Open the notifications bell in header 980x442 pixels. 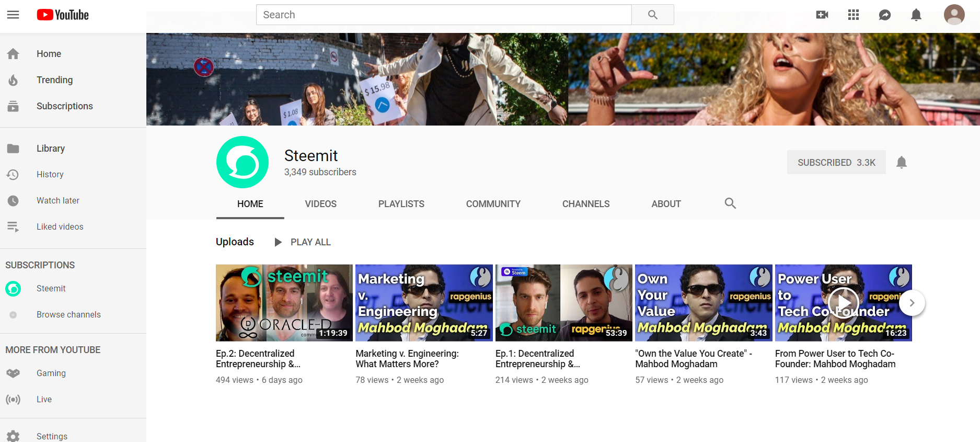(916, 15)
